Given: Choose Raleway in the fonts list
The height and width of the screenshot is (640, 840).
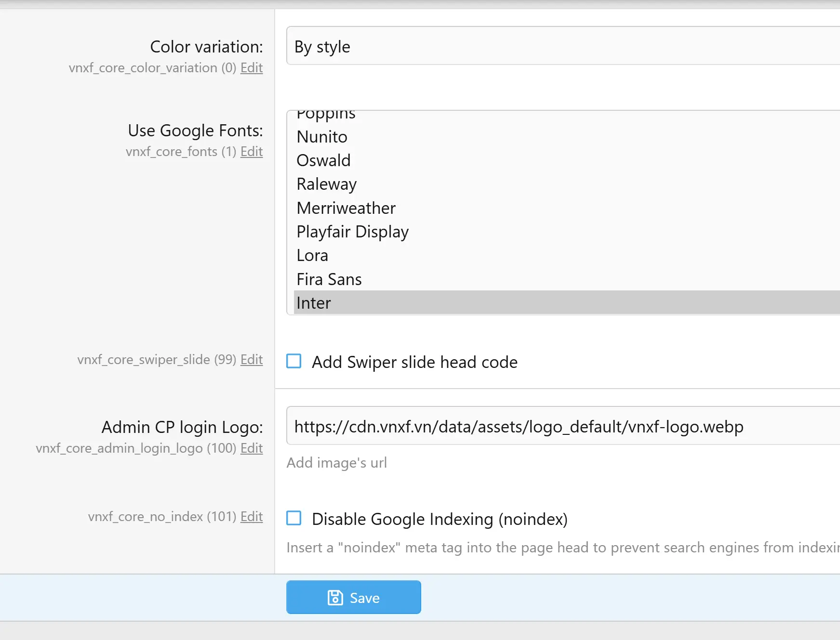Looking at the screenshot, I should [326, 184].
